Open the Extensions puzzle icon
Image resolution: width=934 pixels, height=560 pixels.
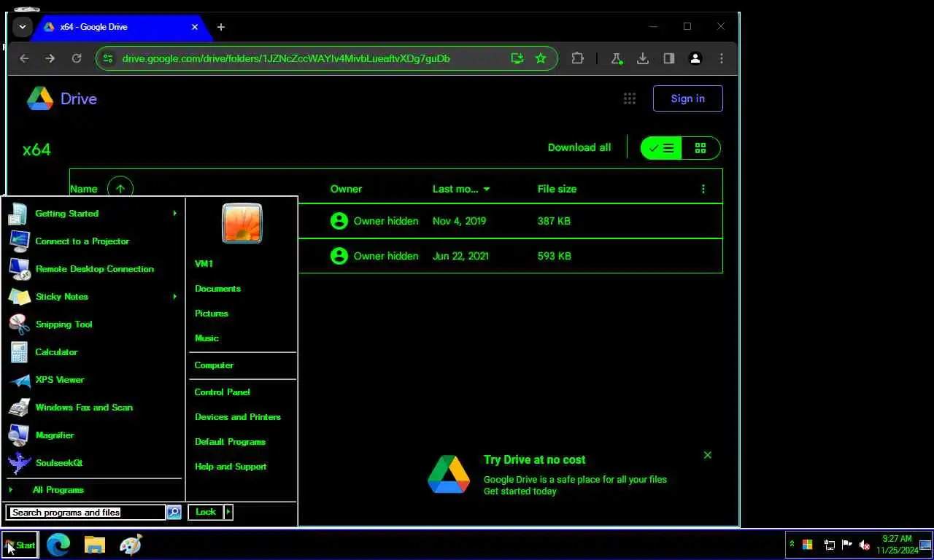[x=577, y=58]
